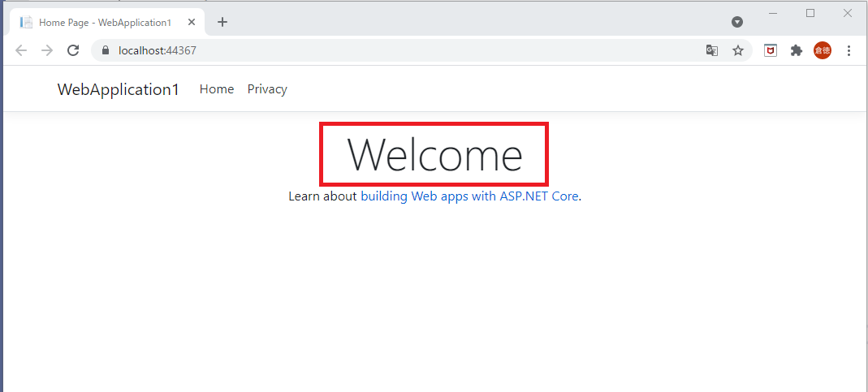
Task: Minimize the Chrome window
Action: 773,13
